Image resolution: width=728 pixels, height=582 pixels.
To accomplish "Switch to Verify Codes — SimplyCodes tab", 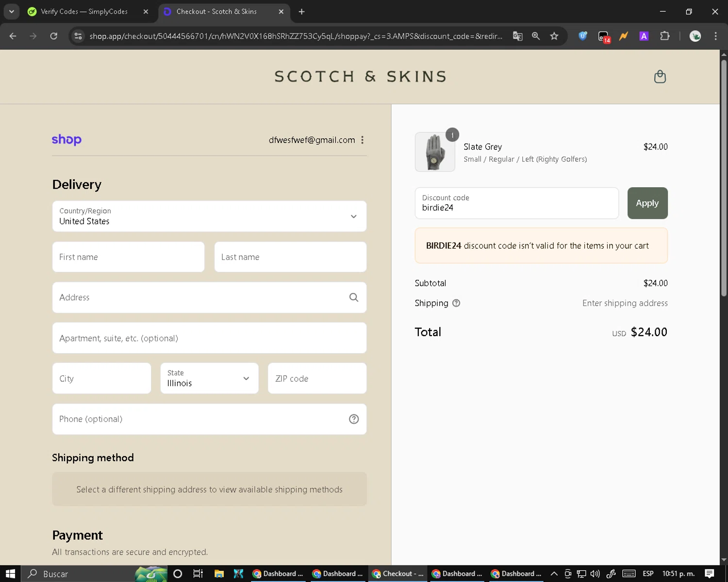I will 84,12.
